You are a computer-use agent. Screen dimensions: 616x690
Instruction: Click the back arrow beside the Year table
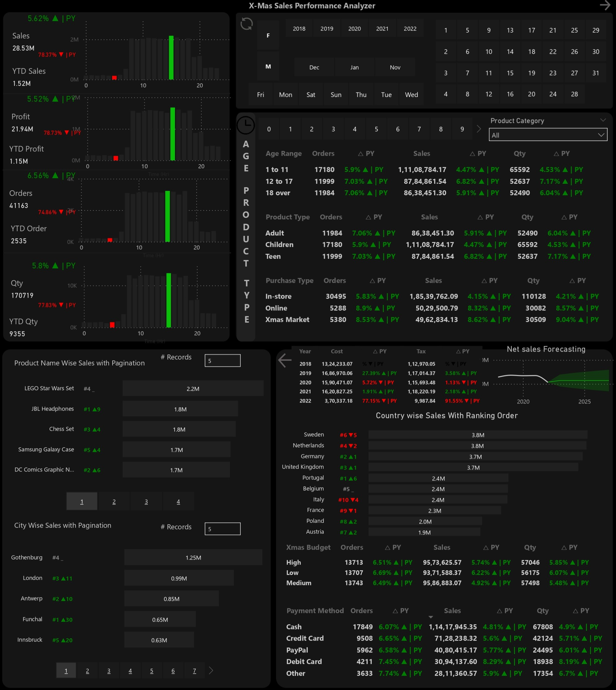[x=285, y=360]
